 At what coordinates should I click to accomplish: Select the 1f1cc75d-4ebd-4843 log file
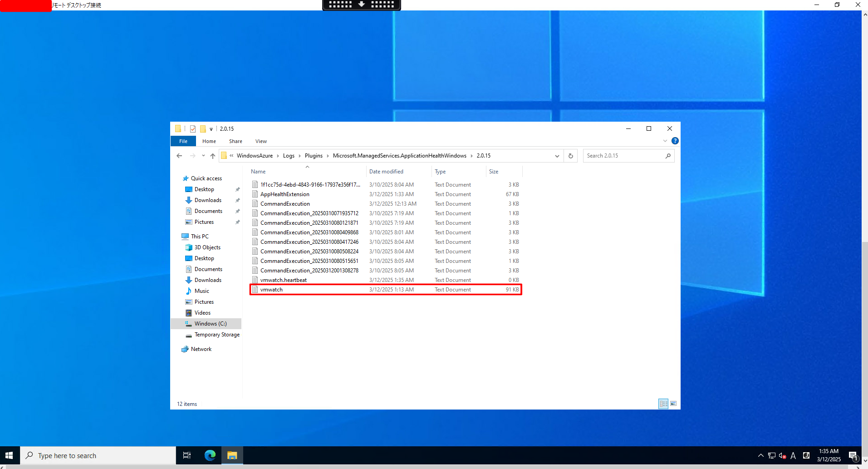click(x=386, y=185)
